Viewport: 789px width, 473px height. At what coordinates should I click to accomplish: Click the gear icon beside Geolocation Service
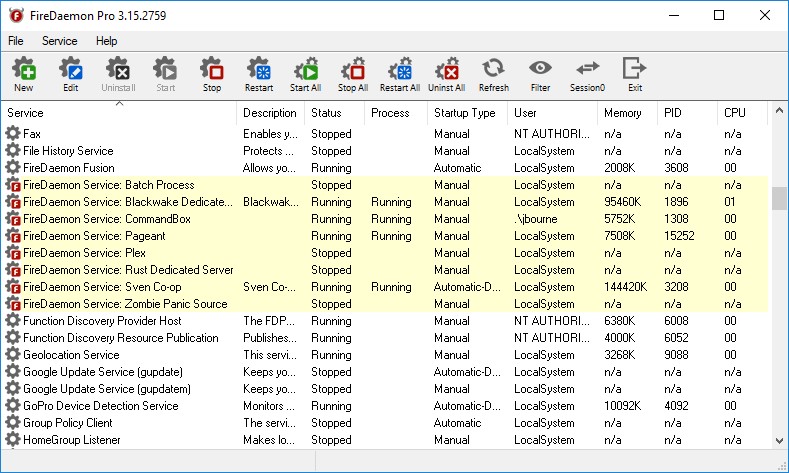coord(13,354)
